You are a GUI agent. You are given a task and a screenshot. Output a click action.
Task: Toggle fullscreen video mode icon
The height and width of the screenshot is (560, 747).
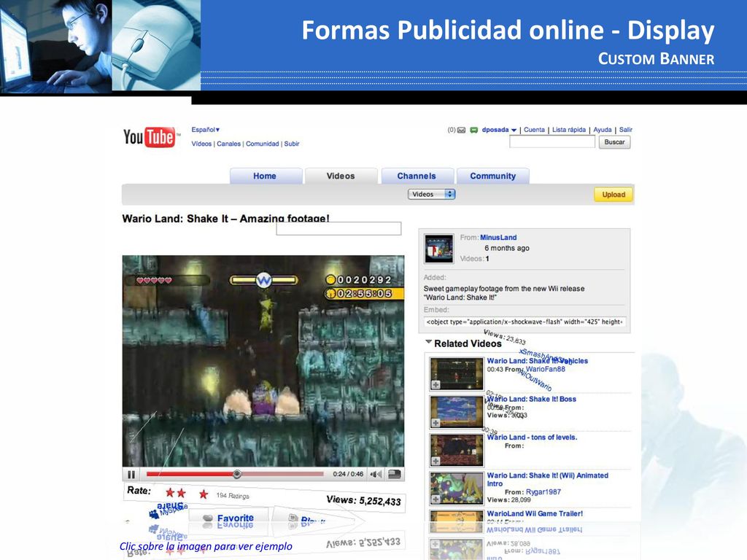(394, 474)
